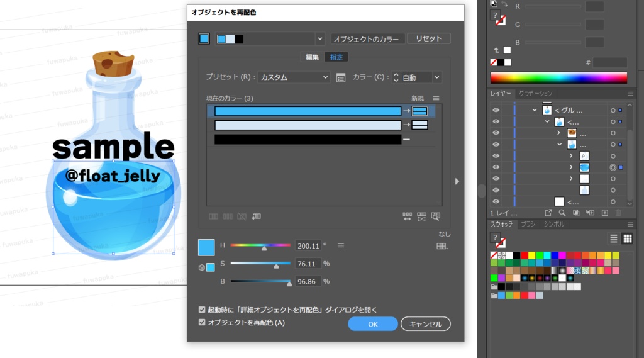Switch Swatches panel to thumbnail grid view

point(627,238)
